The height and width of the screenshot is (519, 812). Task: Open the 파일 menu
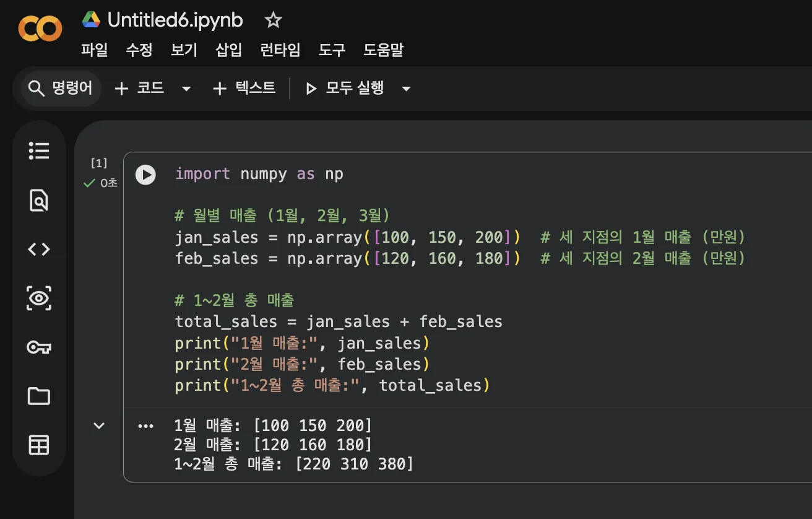pyautogui.click(x=94, y=50)
